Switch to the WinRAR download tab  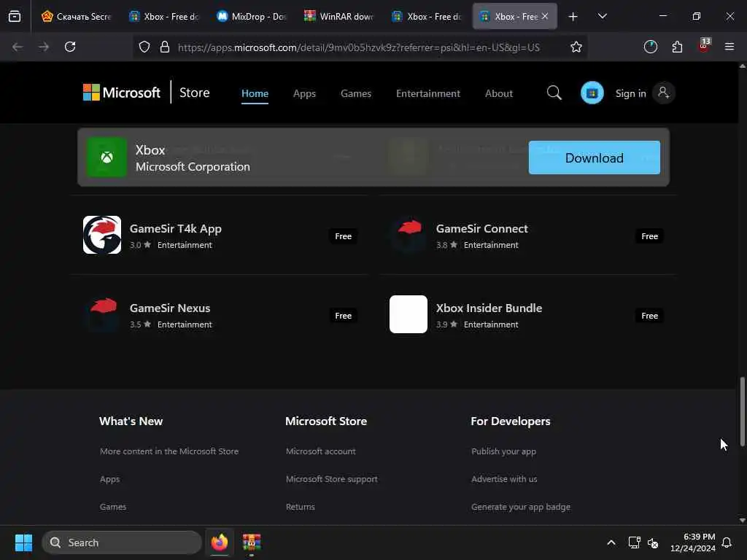point(338,16)
